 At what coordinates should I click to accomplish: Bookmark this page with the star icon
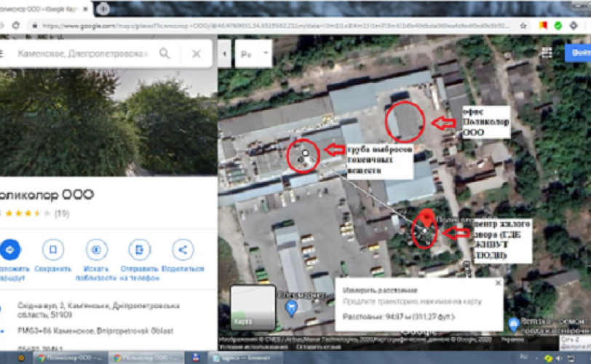[x=523, y=25]
